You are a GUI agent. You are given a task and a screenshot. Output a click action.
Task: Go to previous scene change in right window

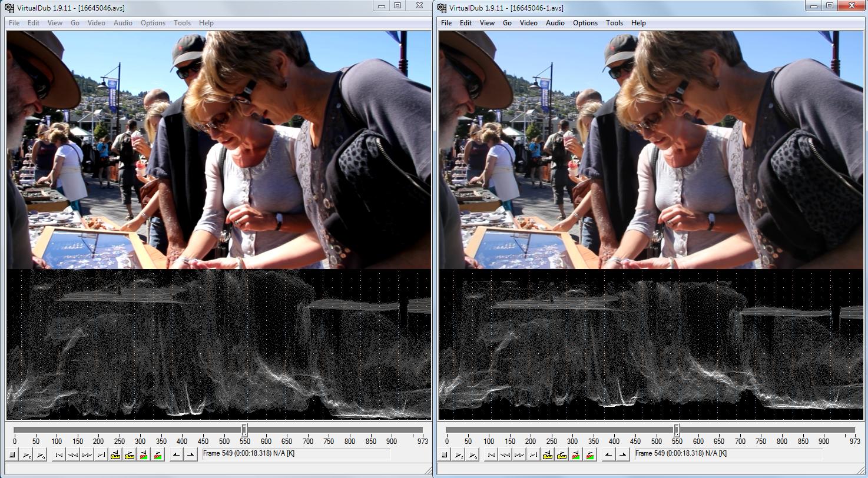click(575, 454)
